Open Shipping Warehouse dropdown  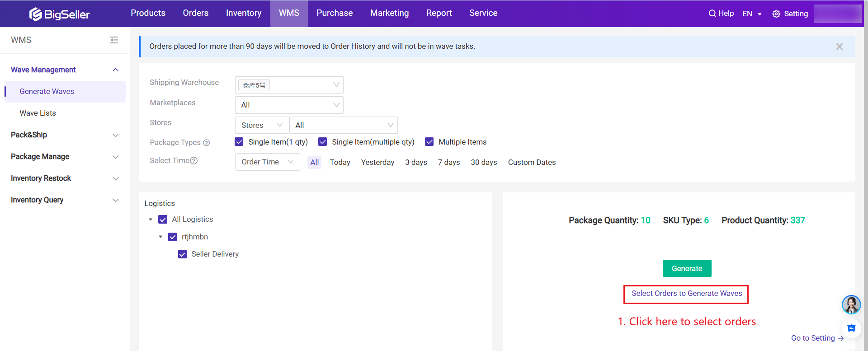point(289,85)
